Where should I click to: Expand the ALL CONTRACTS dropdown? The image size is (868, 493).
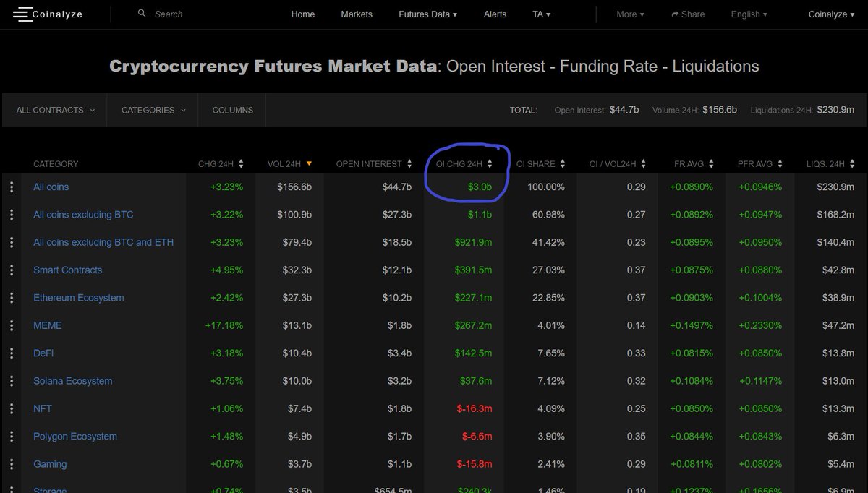(x=55, y=110)
